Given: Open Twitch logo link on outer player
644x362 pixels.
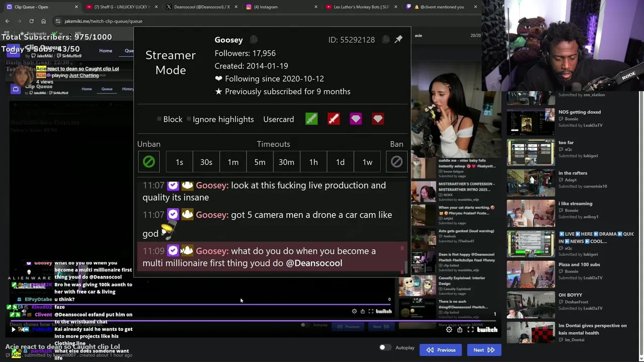Looking at the screenshot, I should point(487,330).
